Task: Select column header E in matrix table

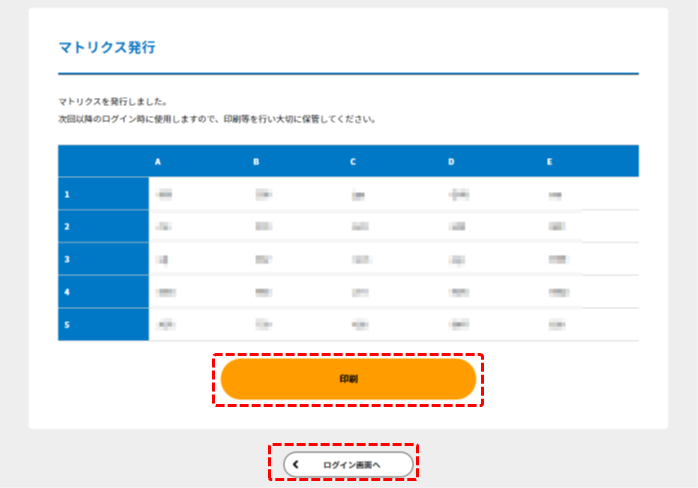Action: 549,162
